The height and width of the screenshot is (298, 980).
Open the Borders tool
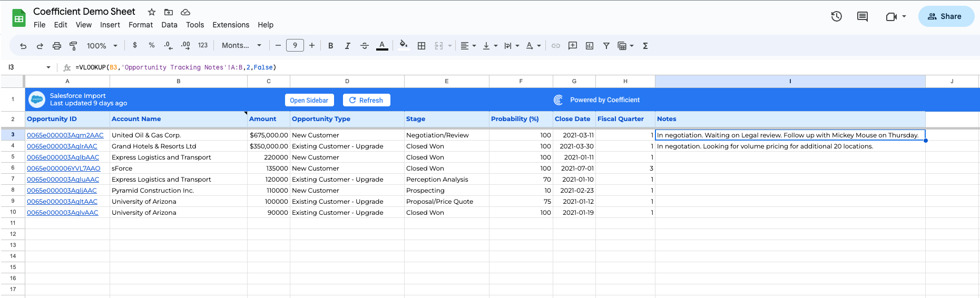(422, 46)
